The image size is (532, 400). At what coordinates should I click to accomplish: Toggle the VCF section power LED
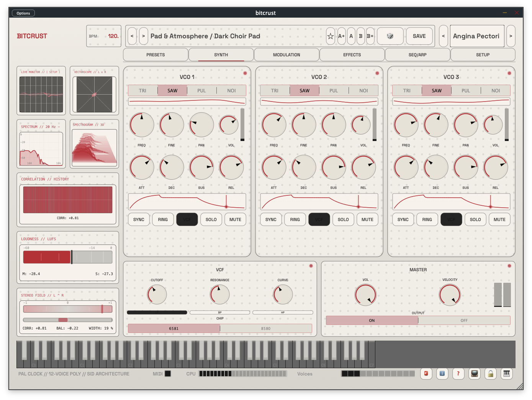(311, 266)
